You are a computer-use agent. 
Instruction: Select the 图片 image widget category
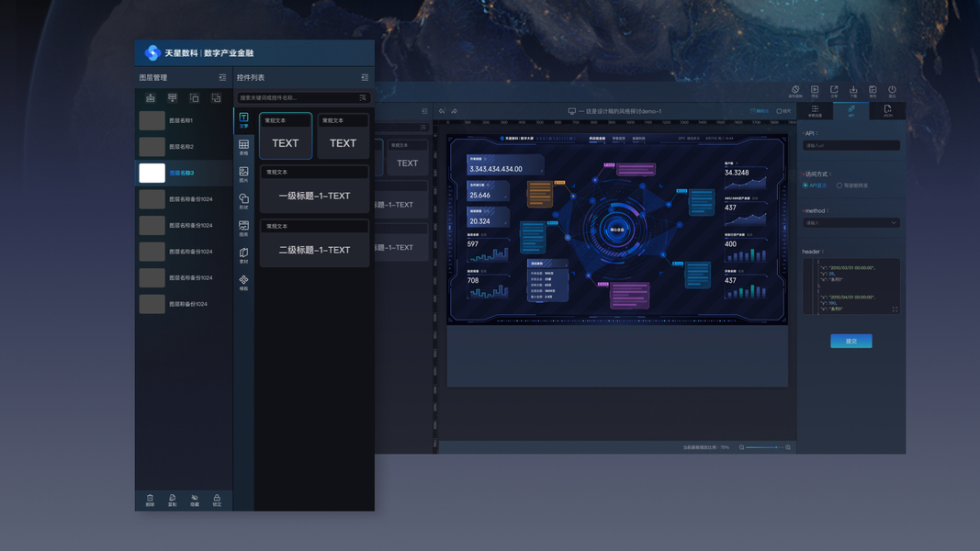coord(243,174)
